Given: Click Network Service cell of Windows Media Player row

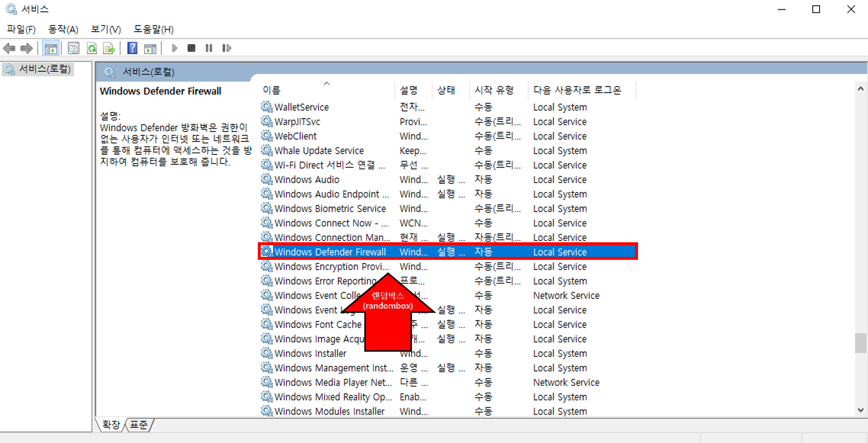Looking at the screenshot, I should pos(566,382).
